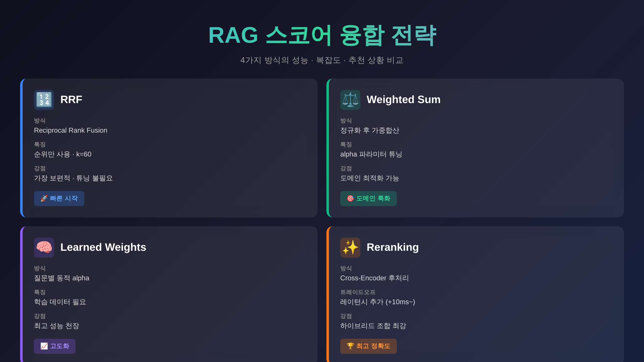Click the text 하이브리드 조합 최강
The height and width of the screenshot is (362, 644).
coord(373,326)
